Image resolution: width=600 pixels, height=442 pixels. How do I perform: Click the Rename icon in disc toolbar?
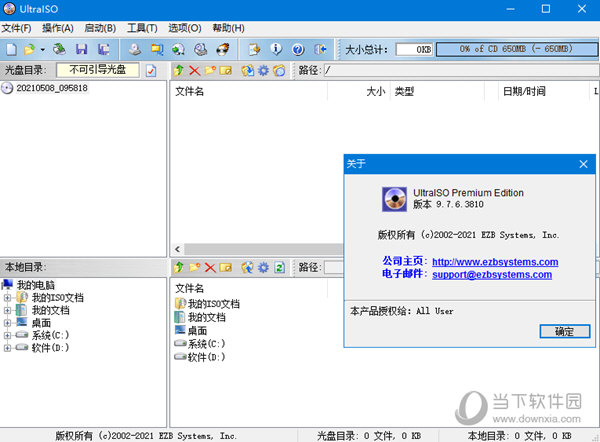pyautogui.click(x=226, y=70)
